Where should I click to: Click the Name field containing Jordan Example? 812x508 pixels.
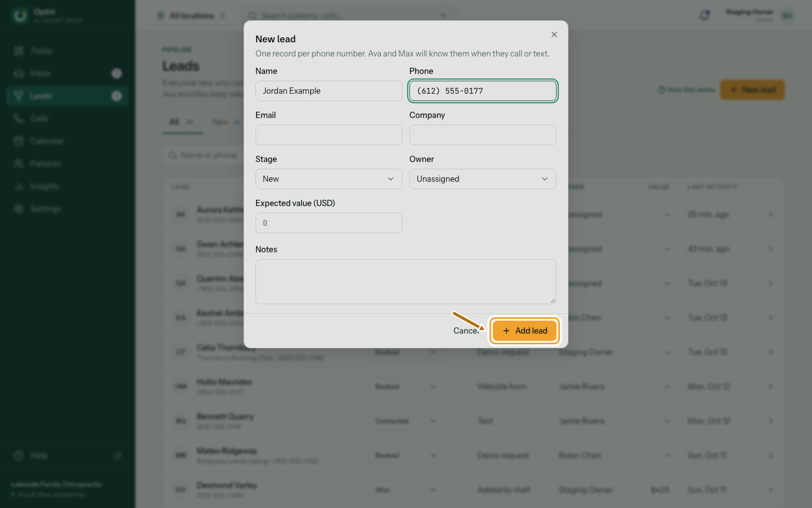[329, 91]
